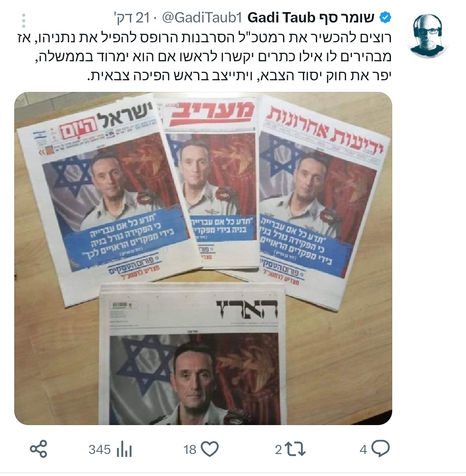The width and height of the screenshot is (466, 476).
Task: Open the attached newspapers photo
Action: [x=203, y=258]
